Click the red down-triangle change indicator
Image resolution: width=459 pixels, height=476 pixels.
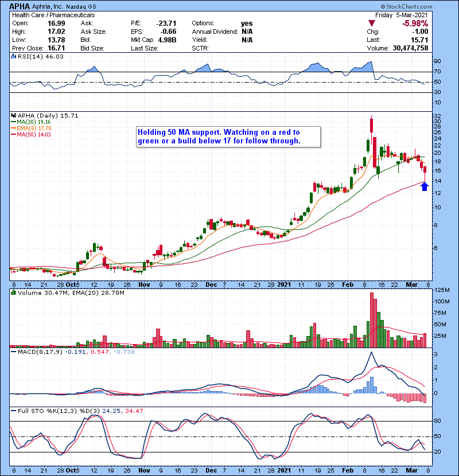(x=372, y=24)
